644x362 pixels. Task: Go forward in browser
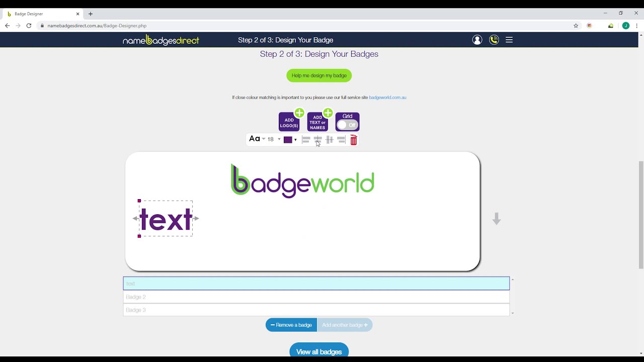18,26
